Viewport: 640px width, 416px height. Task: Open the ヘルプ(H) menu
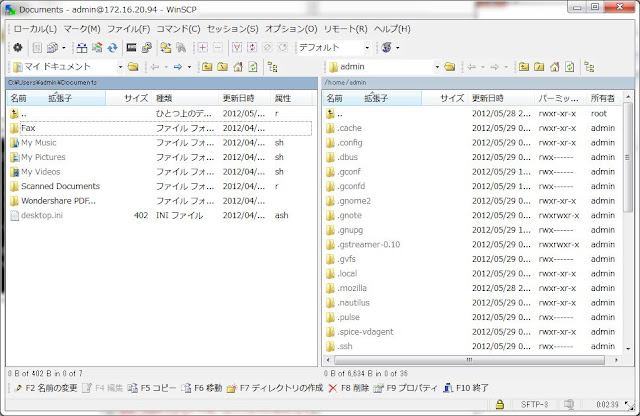point(392,29)
